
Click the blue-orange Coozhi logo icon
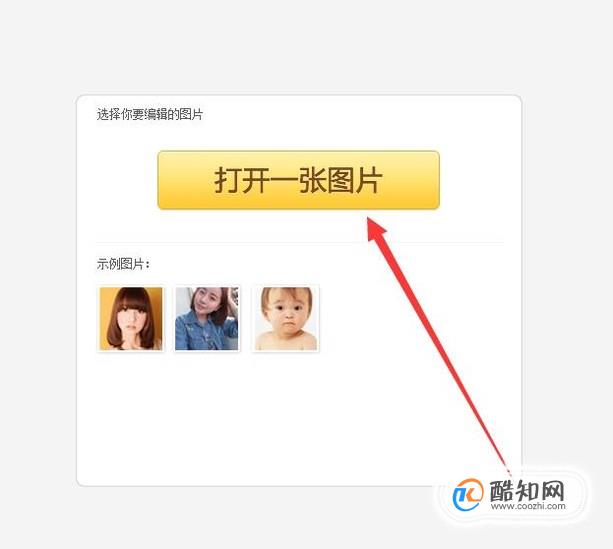pos(467,494)
